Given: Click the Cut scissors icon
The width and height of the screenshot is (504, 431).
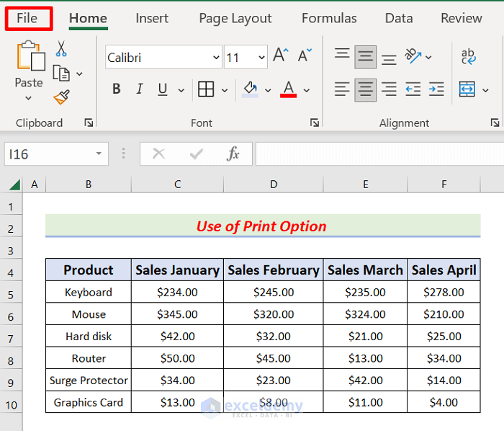Looking at the screenshot, I should [x=61, y=49].
